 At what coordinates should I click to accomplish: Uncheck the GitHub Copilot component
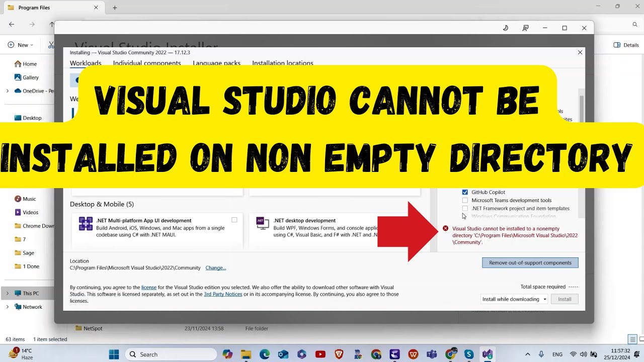[465, 192]
